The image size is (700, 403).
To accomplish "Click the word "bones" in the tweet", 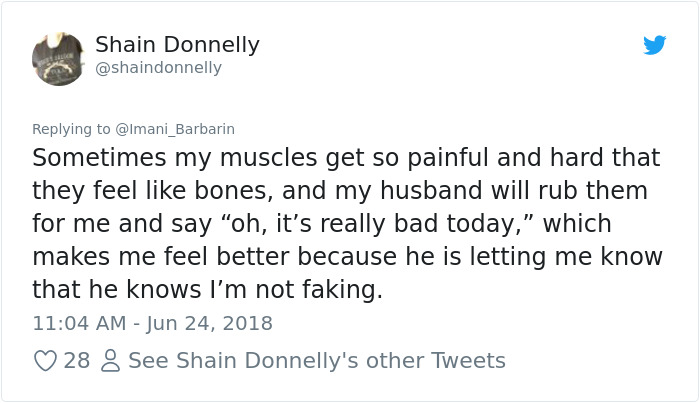I will point(262,190).
